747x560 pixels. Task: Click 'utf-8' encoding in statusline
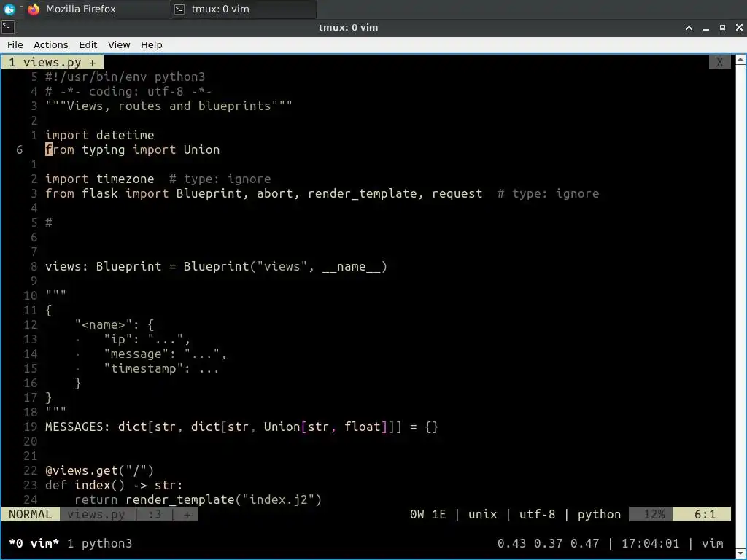537,514
